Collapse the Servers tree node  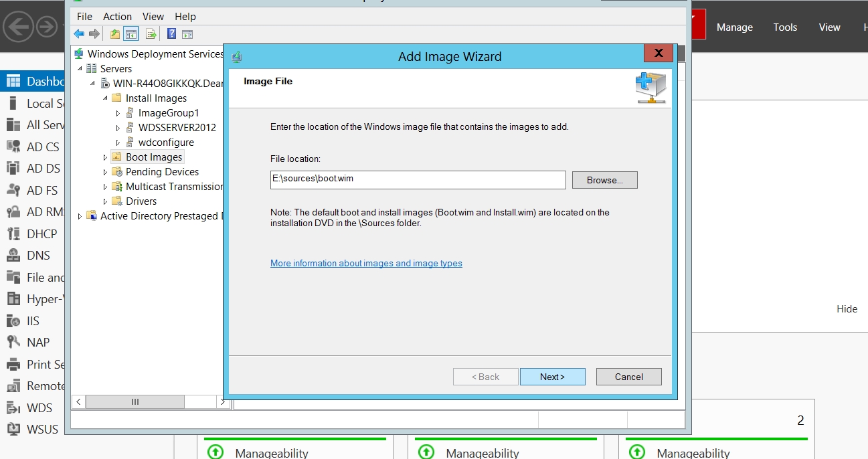80,68
